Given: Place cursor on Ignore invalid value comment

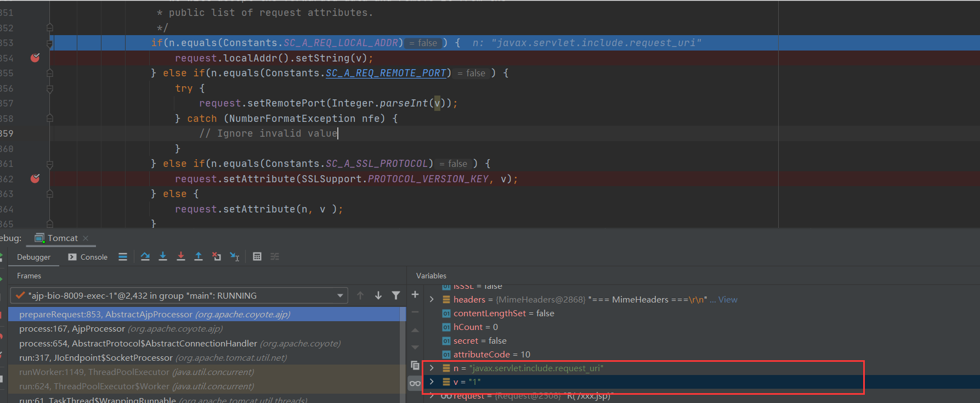Looking at the screenshot, I should pyautogui.click(x=269, y=133).
